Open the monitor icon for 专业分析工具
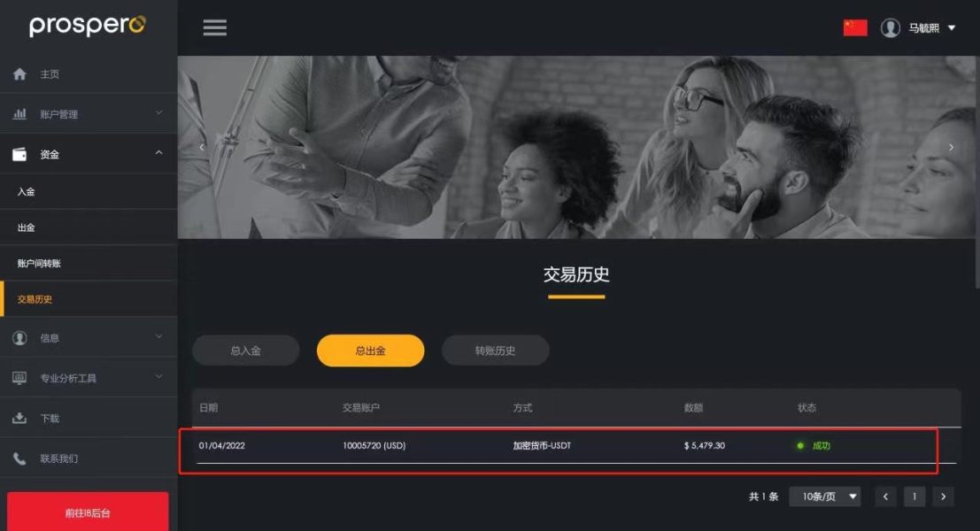Image resolution: width=980 pixels, height=531 pixels. (19, 378)
